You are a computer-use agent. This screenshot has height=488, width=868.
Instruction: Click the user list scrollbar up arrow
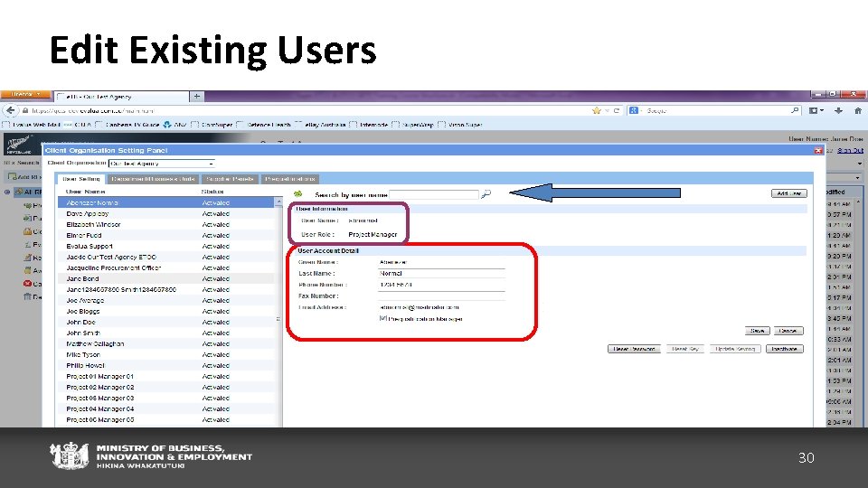click(278, 202)
